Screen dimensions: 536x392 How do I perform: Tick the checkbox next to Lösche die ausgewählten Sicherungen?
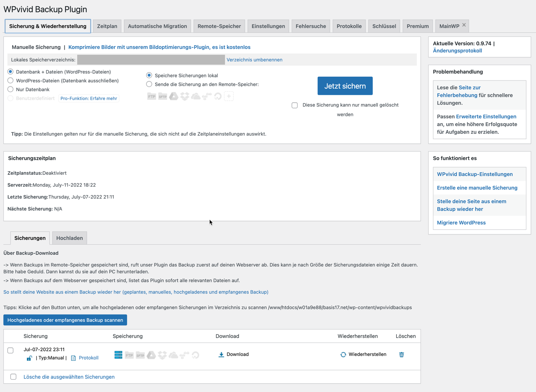(x=13, y=377)
